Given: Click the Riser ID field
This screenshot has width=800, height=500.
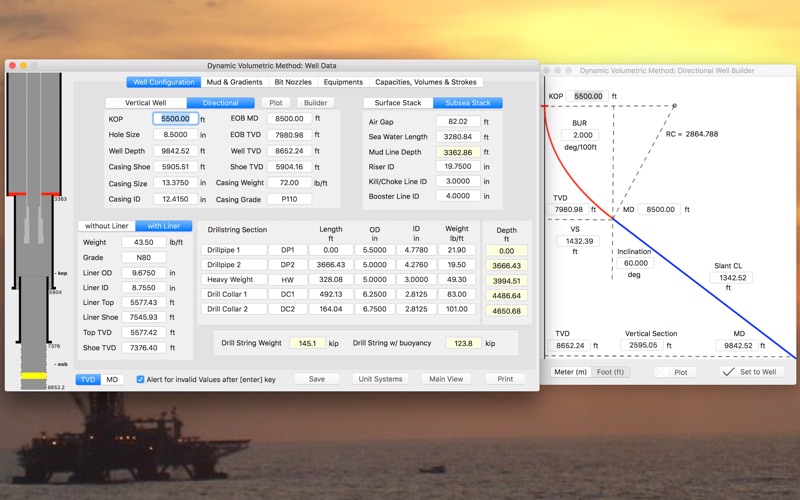Looking at the screenshot, I should (x=458, y=166).
